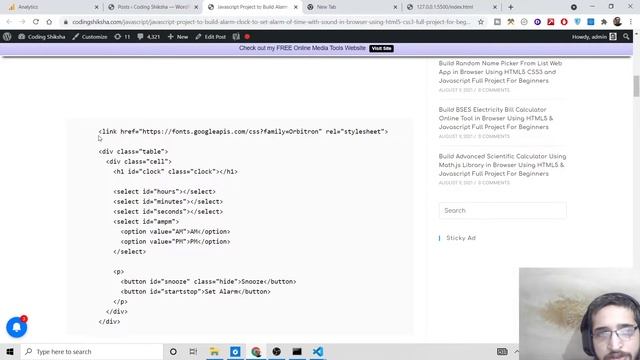The height and width of the screenshot is (360, 640).
Task: Click the sidebar Search field
Action: pyautogui.click(x=502, y=211)
